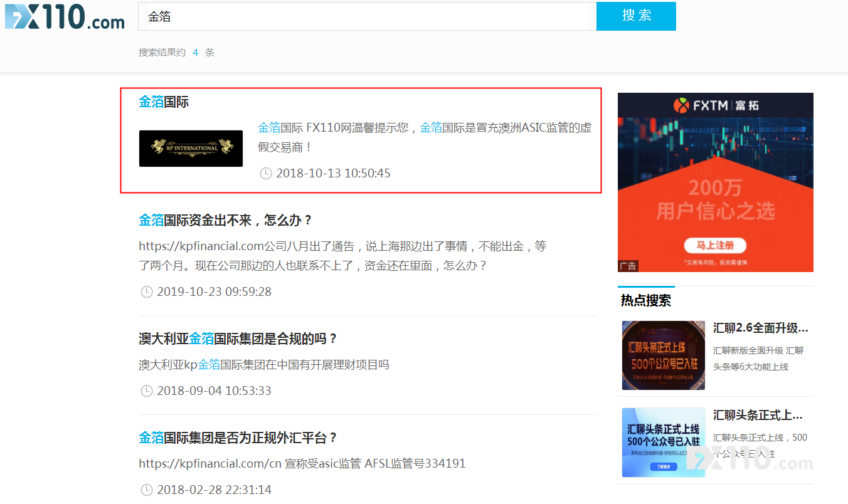Image resolution: width=848 pixels, height=504 pixels.
Task: Click the FX110.com logo
Action: coord(65,17)
